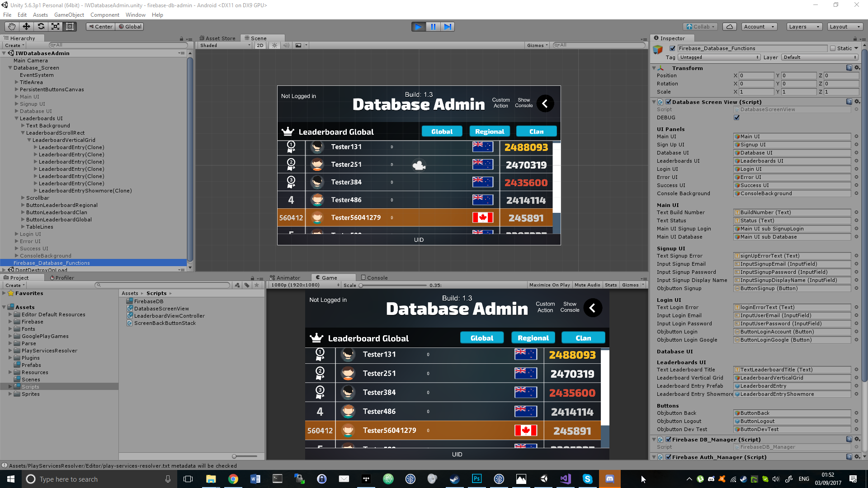Viewport: 868px width, 488px height.
Task: Click Maximize On Play button
Action: pyautogui.click(x=549, y=285)
